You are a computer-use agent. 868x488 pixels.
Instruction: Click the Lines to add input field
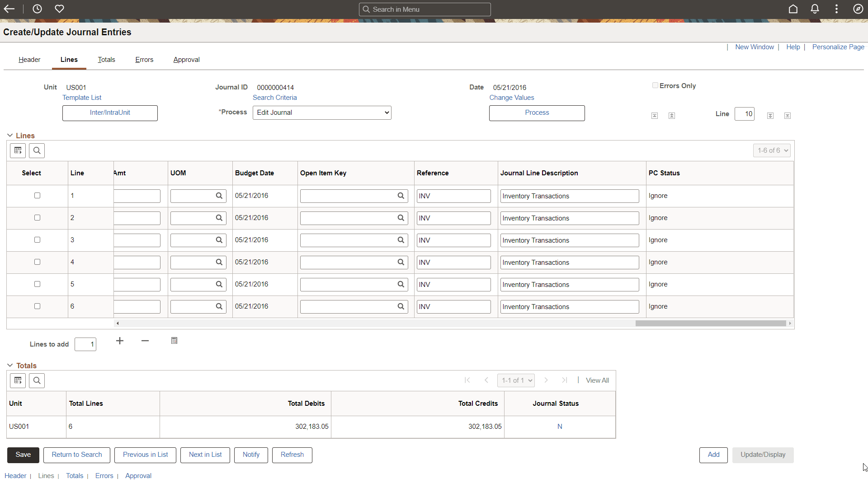[85, 344]
